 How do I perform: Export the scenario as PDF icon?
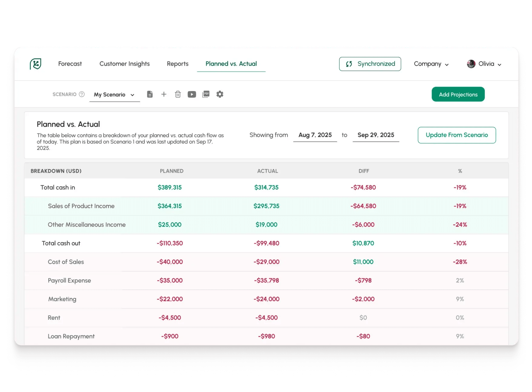[x=206, y=94]
